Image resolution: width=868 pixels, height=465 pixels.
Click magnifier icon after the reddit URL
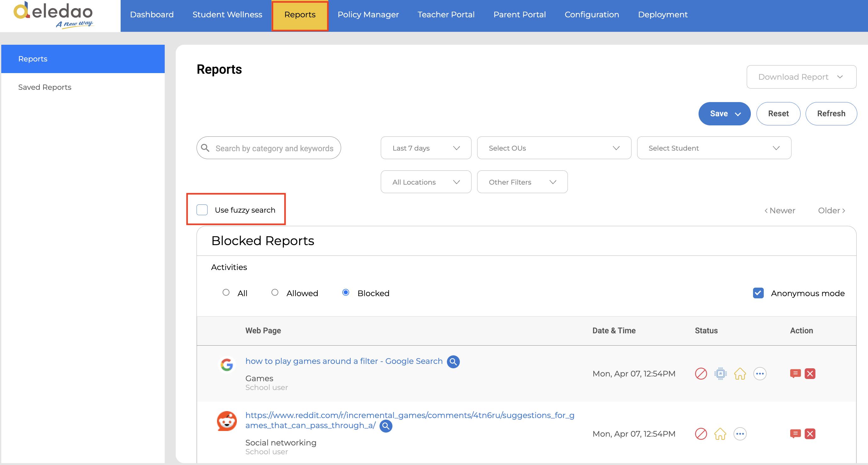[x=386, y=426]
